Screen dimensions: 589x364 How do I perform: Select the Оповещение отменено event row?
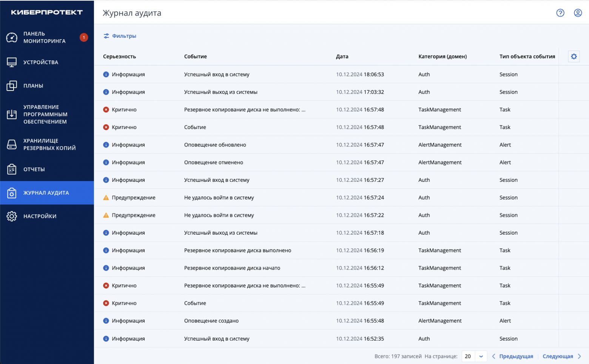214,163
